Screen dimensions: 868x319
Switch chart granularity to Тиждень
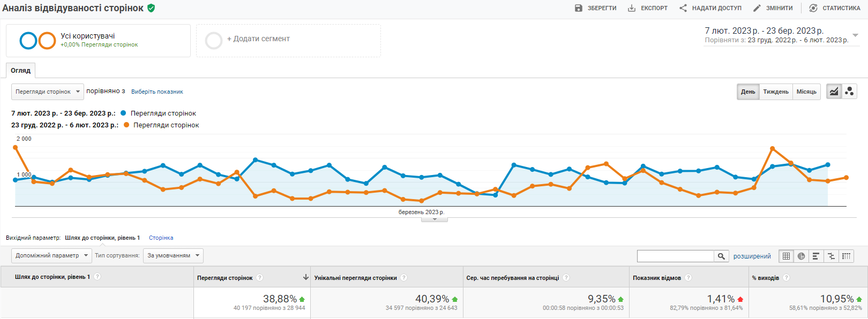point(775,92)
